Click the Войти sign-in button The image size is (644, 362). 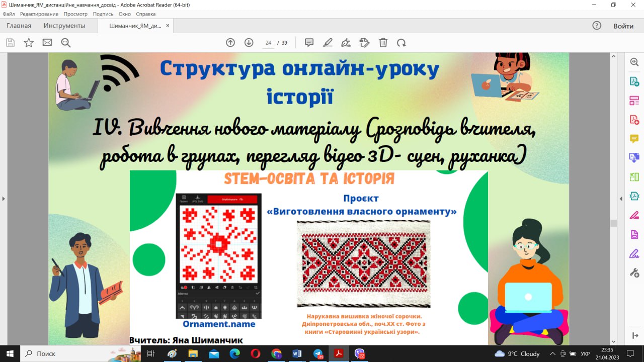[x=623, y=26]
